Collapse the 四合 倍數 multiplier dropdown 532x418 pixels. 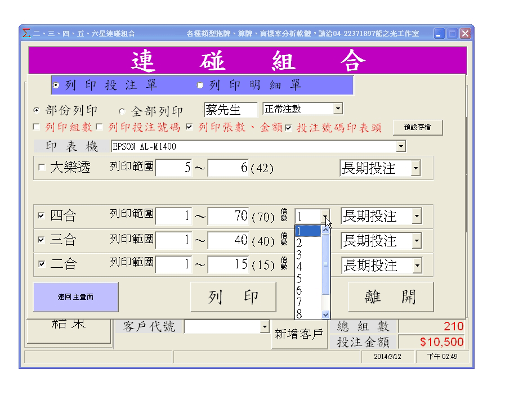coord(325,216)
